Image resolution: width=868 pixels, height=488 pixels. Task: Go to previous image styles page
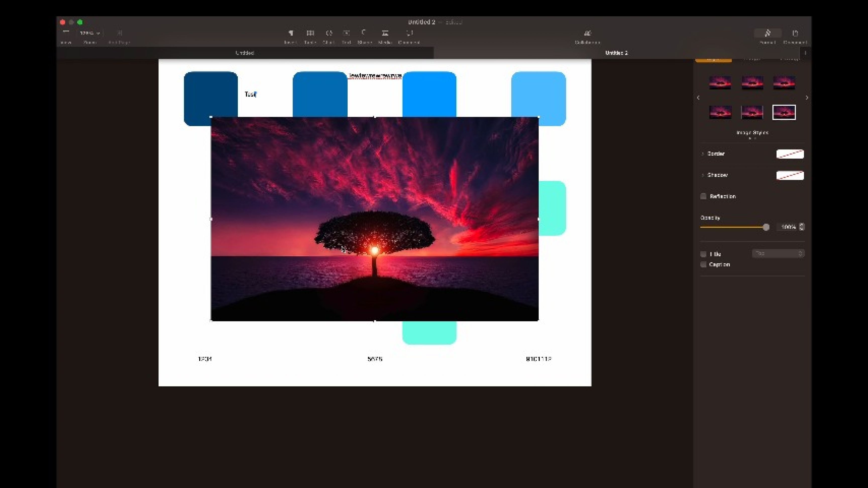tap(698, 97)
